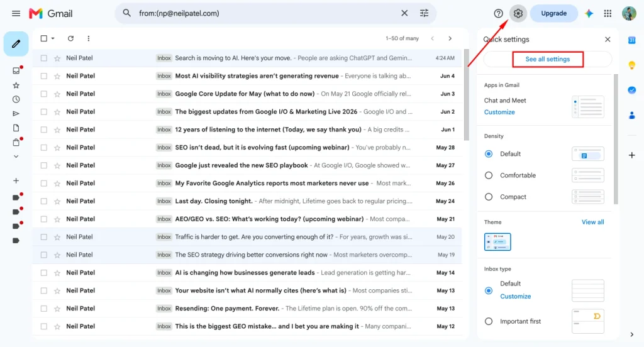This screenshot has width=644, height=347.
Task: Go to the next (Older) page of results
Action: pyautogui.click(x=450, y=38)
